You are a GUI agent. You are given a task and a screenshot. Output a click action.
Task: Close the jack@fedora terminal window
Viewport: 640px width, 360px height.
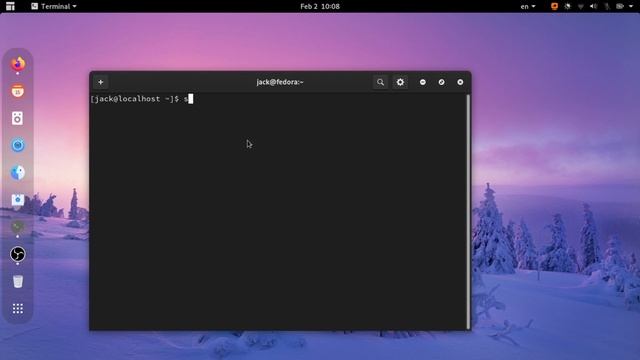pyautogui.click(x=460, y=82)
